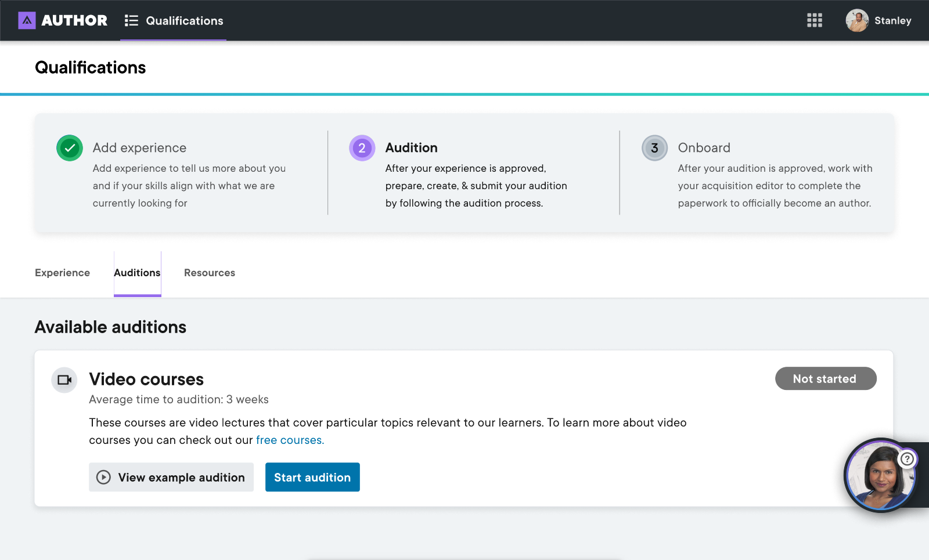Click the Qualifications list icon in the navbar
The height and width of the screenshot is (560, 929).
[131, 20]
